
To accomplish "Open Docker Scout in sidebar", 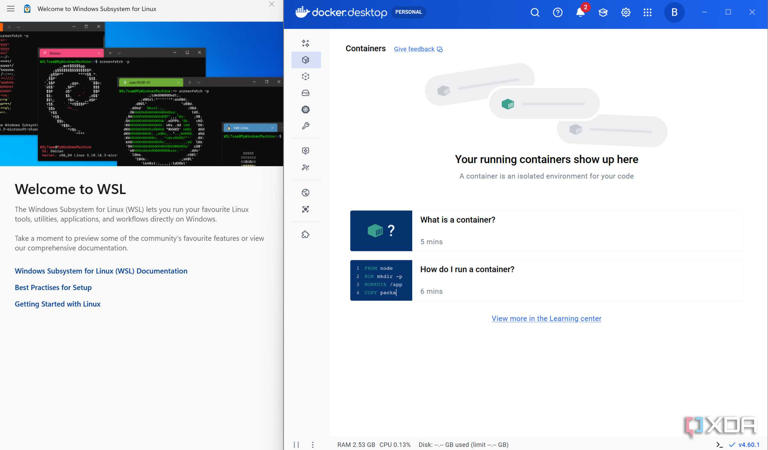I will (306, 210).
